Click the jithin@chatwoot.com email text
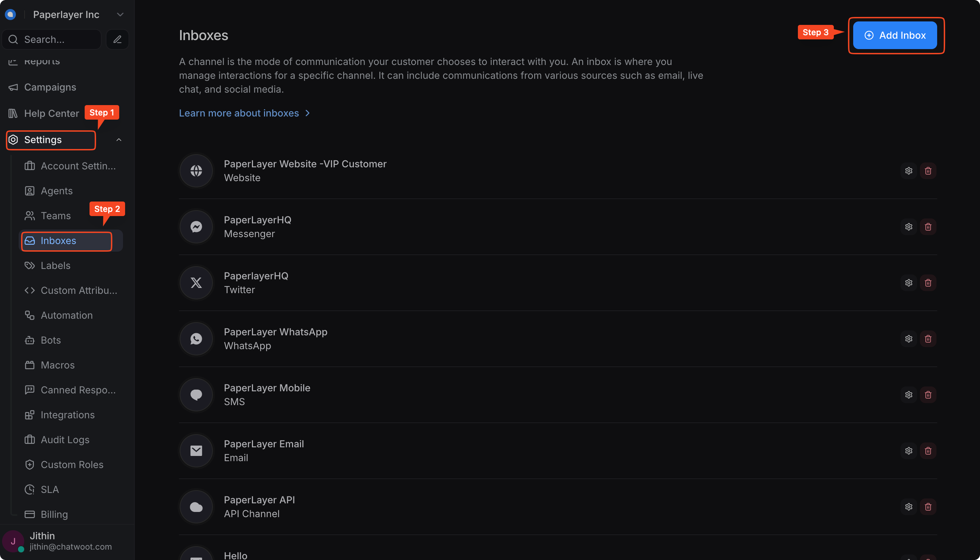The width and height of the screenshot is (980, 560). [x=71, y=547]
